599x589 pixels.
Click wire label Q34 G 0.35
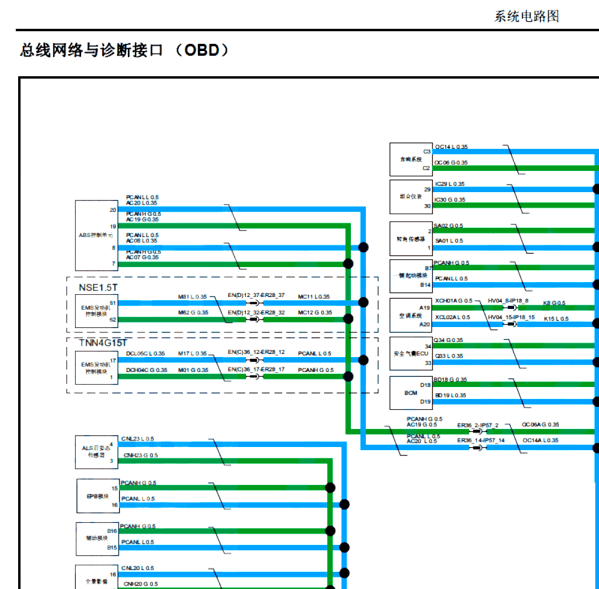(x=448, y=340)
